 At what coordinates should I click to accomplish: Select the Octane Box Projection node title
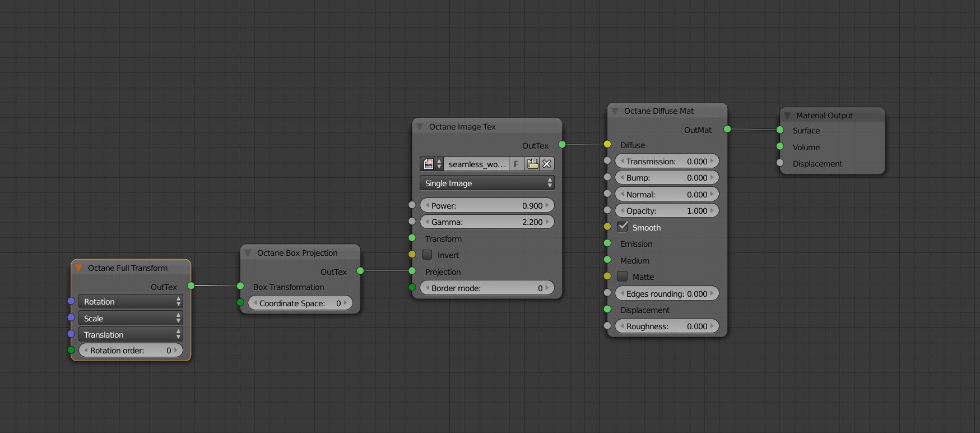tap(297, 253)
